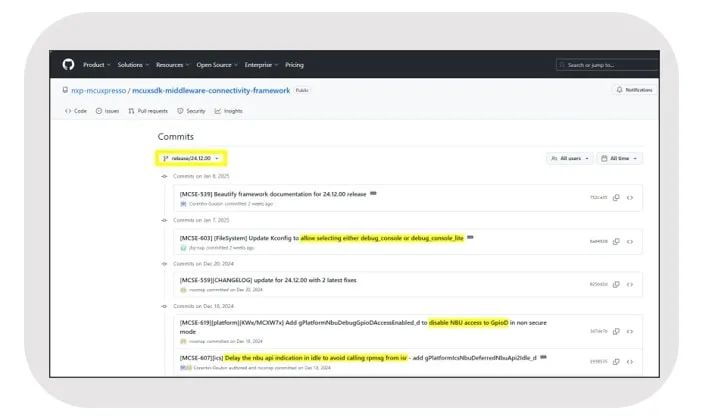Open the Pricing page
The image size is (705, 420).
tap(294, 65)
